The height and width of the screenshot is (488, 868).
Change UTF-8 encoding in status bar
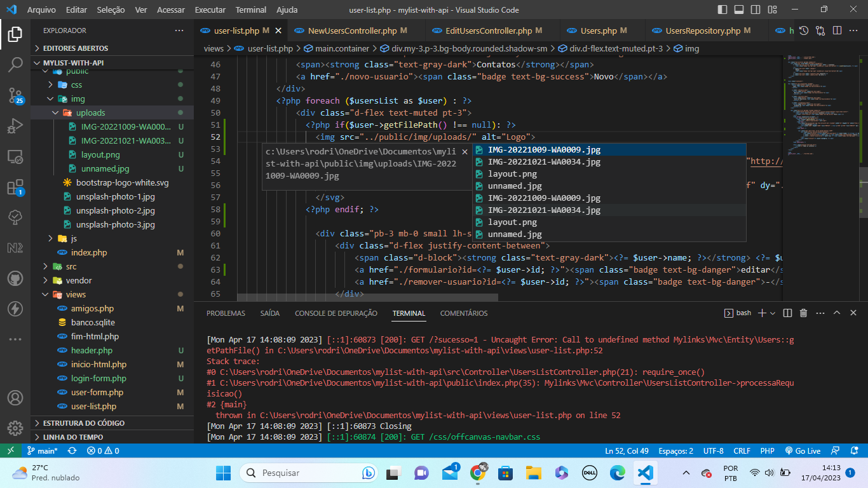pos(713,451)
